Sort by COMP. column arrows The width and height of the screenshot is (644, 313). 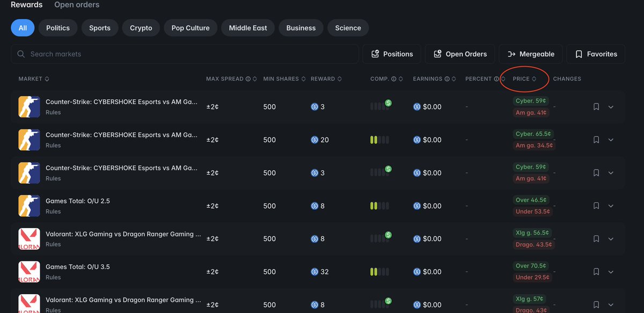(x=401, y=79)
